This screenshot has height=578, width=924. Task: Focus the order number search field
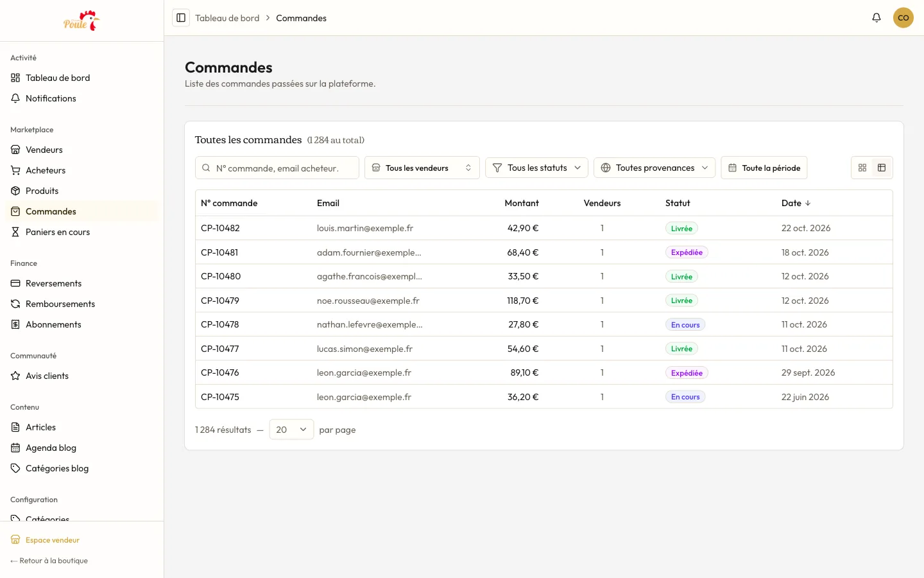277,168
